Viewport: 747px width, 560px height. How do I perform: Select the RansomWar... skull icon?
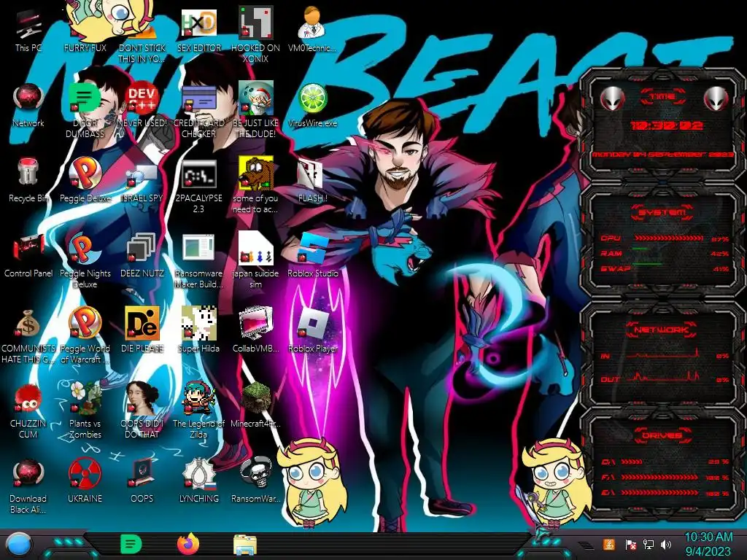pos(256,481)
